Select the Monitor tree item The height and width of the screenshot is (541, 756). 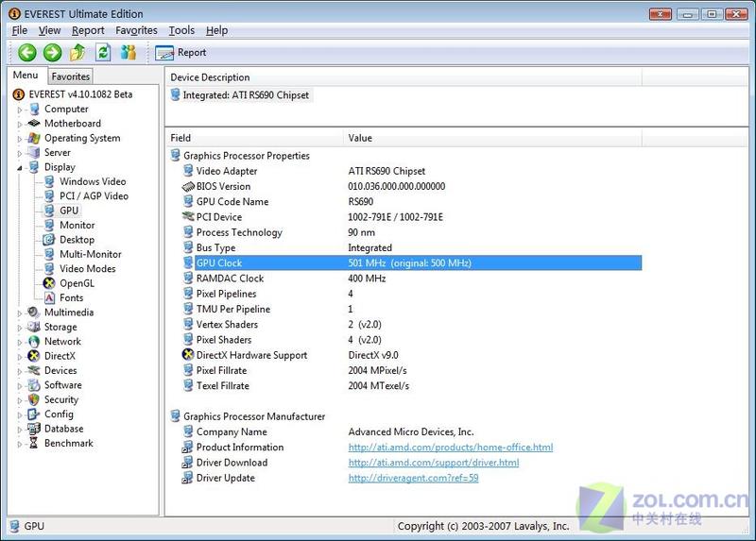(x=77, y=225)
